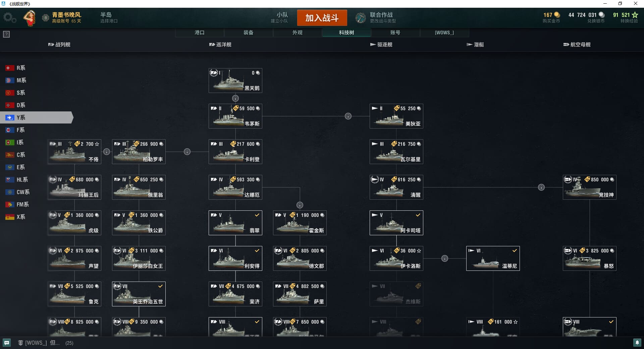This screenshot has width=644, height=349.
Task: Switch to the 装备 tab
Action: [x=249, y=33]
